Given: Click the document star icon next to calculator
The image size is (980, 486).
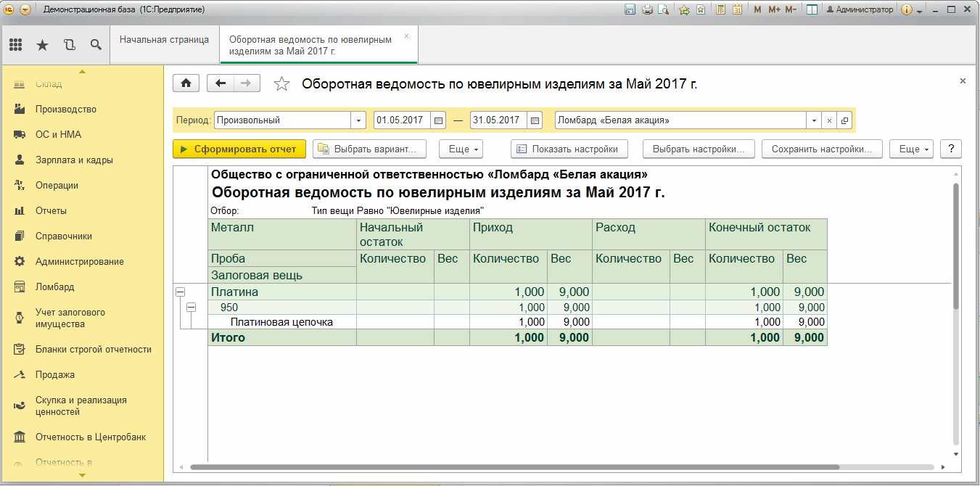Looking at the screenshot, I should click(x=701, y=10).
